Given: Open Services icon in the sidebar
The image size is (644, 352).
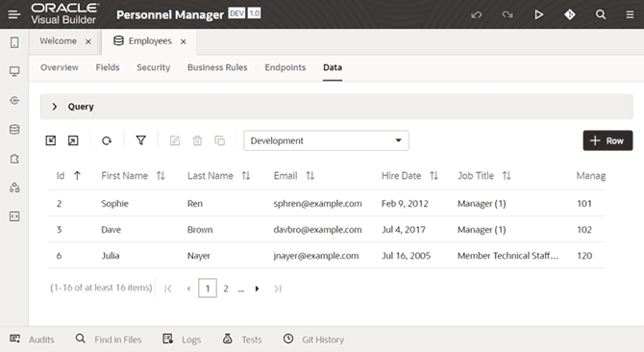Looking at the screenshot, I should point(14,101).
